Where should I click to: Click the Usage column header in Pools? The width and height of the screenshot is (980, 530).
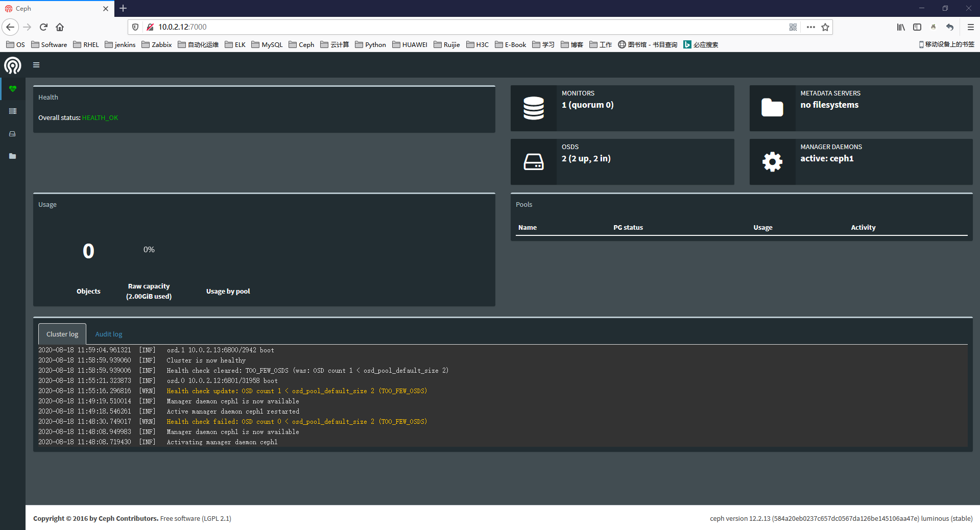pyautogui.click(x=763, y=228)
